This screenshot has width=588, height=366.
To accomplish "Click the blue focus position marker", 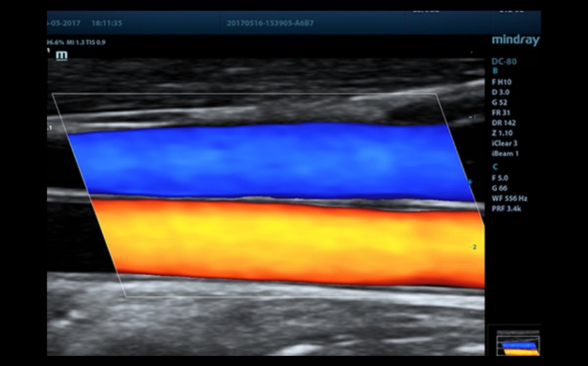I will click(x=470, y=182).
